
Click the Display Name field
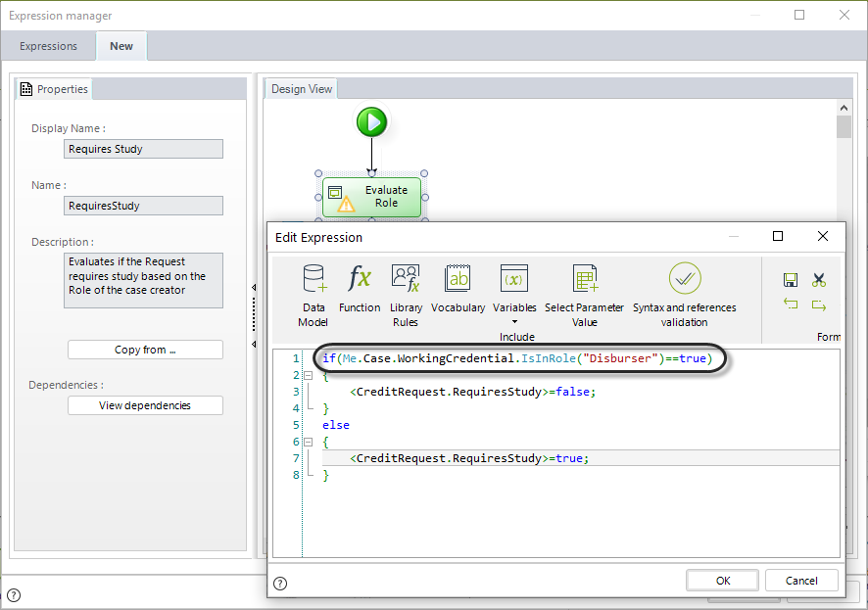point(143,149)
